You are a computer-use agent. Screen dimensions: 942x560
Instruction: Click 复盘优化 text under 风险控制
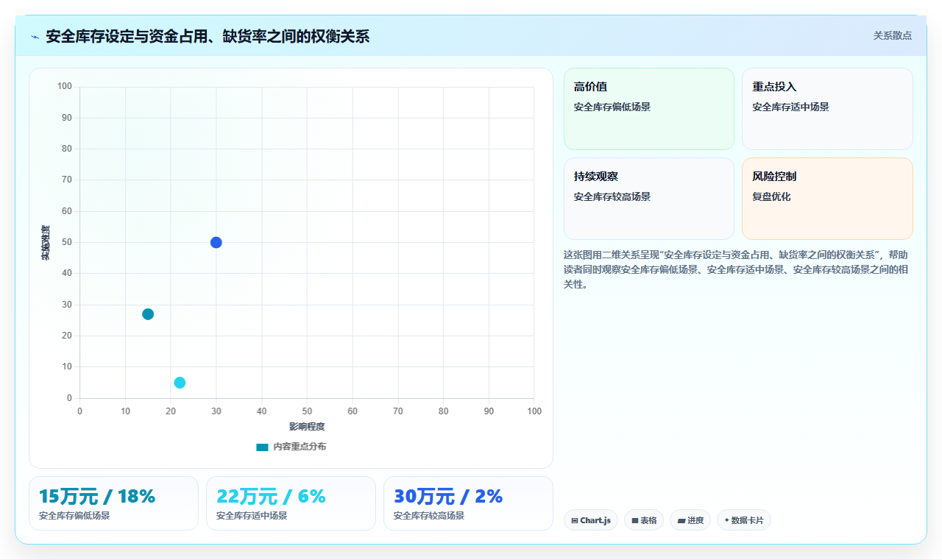(x=771, y=197)
